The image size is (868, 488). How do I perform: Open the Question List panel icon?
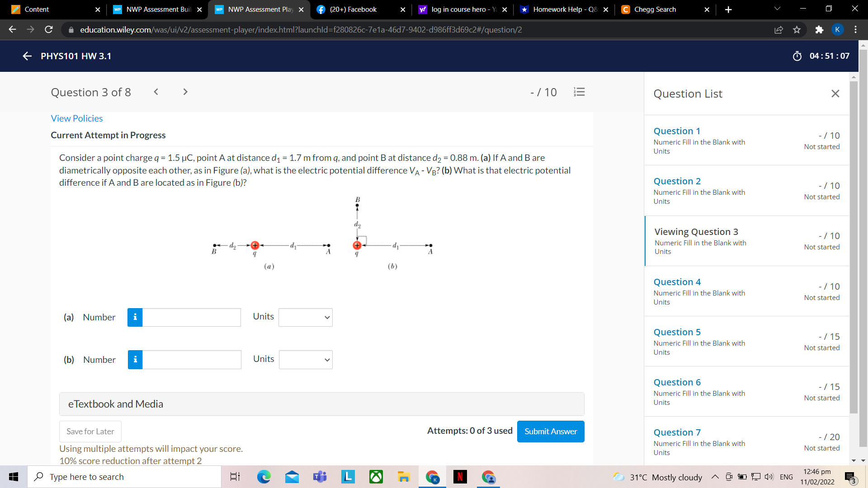[x=579, y=92]
